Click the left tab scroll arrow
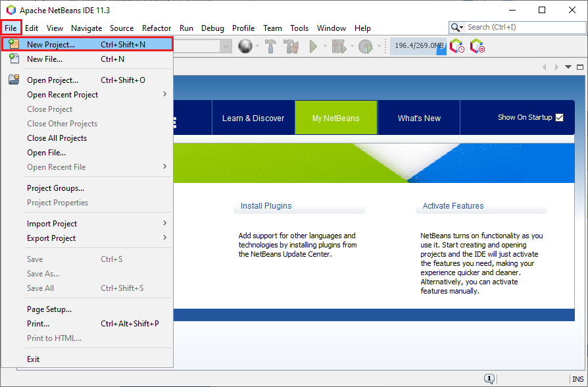The height and width of the screenshot is (387, 588). pyautogui.click(x=544, y=67)
